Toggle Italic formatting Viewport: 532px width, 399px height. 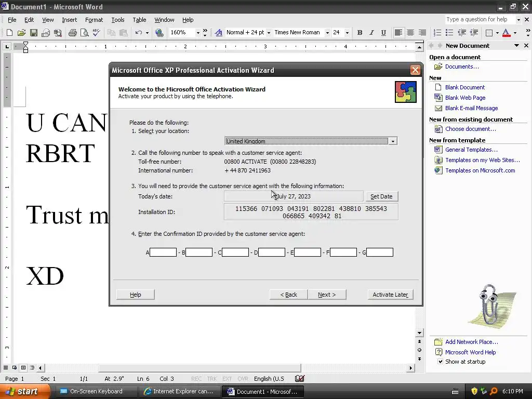pos(371,33)
